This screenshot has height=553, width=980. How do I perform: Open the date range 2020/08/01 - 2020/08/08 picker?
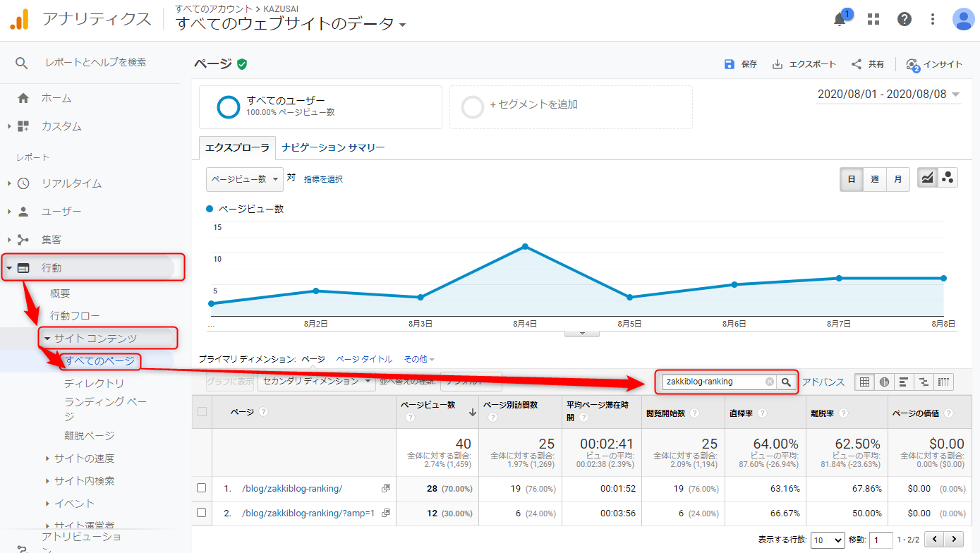point(888,95)
